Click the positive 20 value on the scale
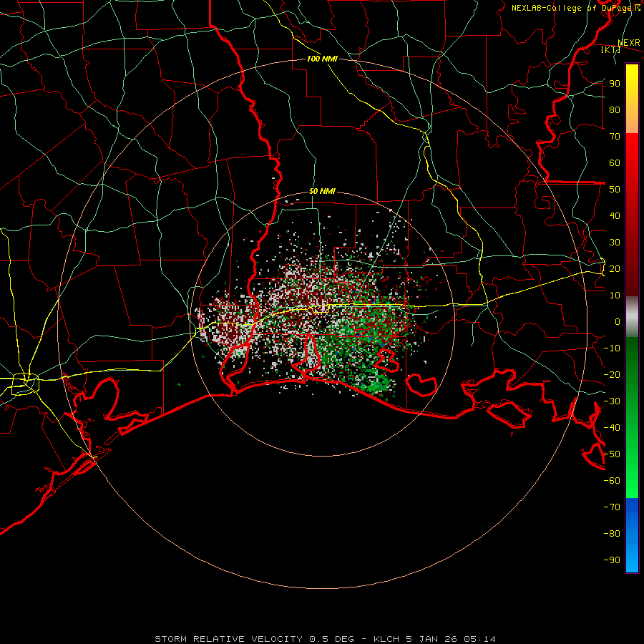This screenshot has width=644, height=644. coord(615,269)
